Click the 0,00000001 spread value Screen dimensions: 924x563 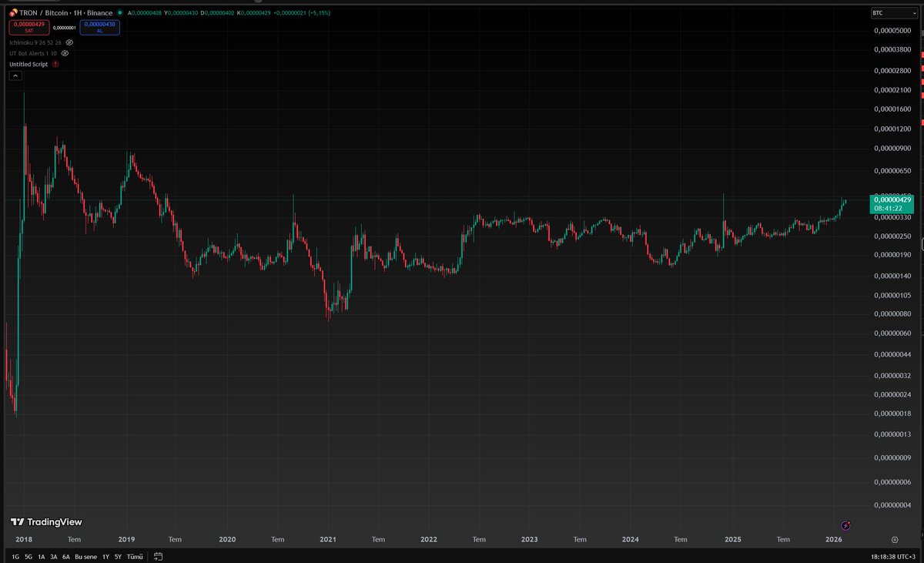[x=65, y=28]
